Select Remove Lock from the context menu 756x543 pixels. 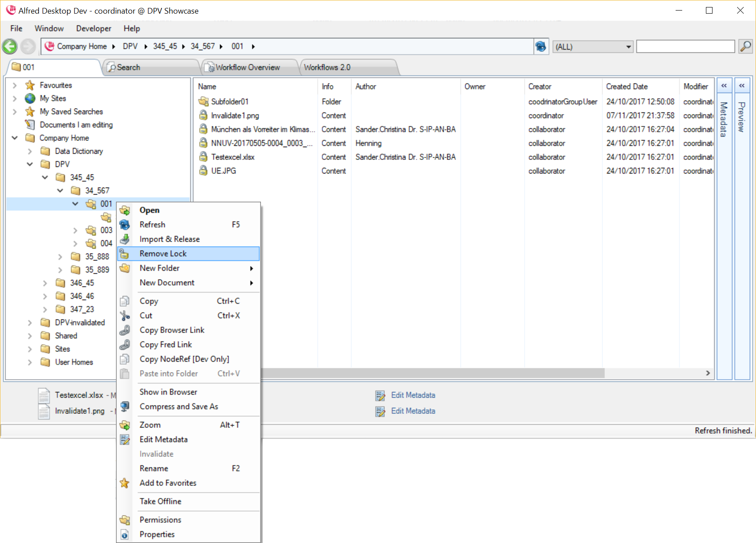coord(163,253)
